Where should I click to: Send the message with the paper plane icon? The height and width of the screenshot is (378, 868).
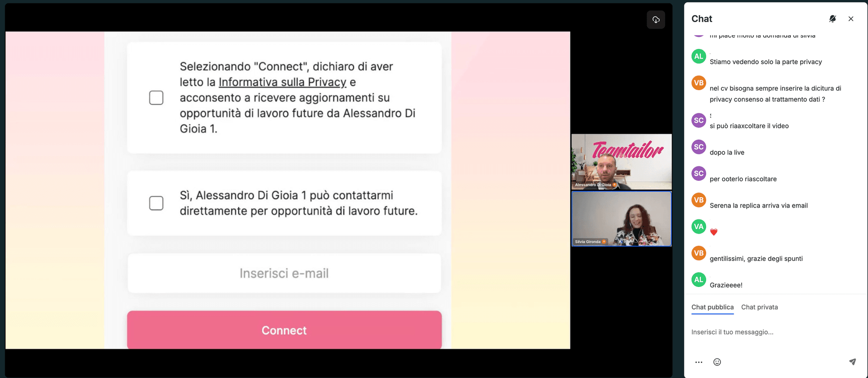click(x=852, y=362)
